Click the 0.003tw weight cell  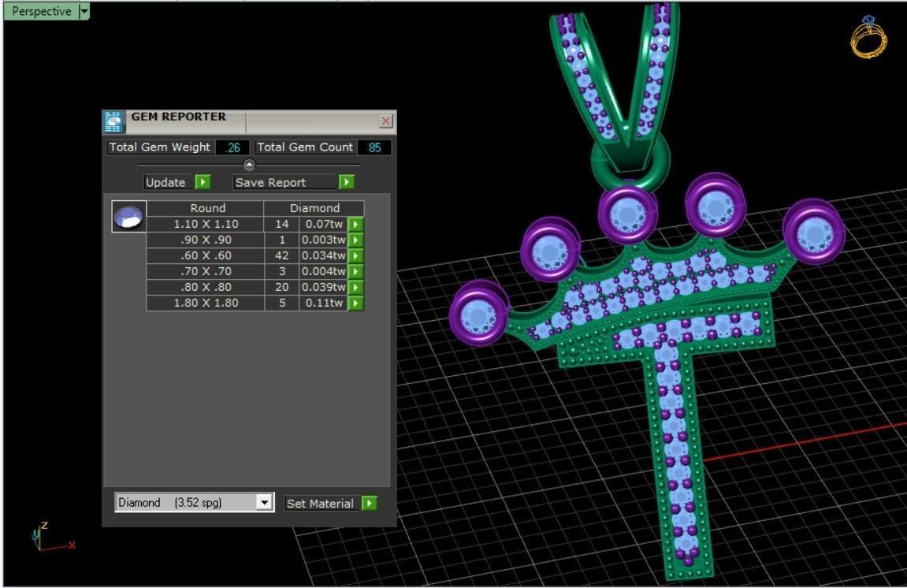coord(324,240)
